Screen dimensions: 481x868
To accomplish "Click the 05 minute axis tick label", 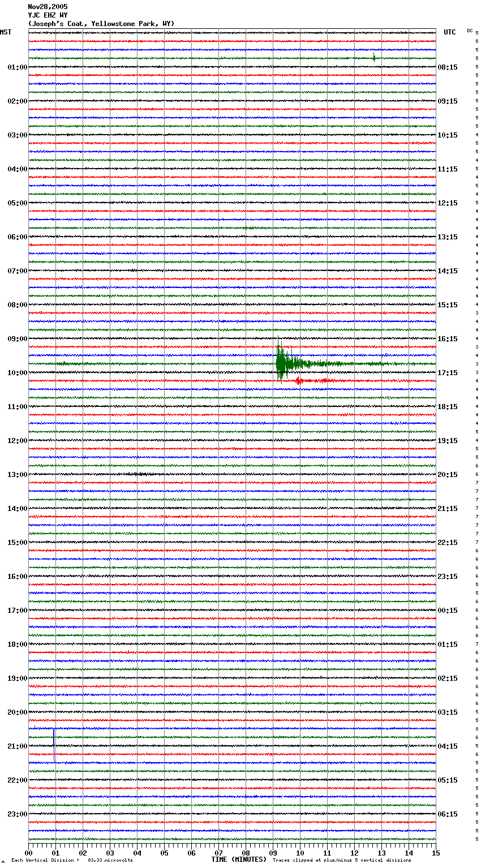I will (164, 853).
